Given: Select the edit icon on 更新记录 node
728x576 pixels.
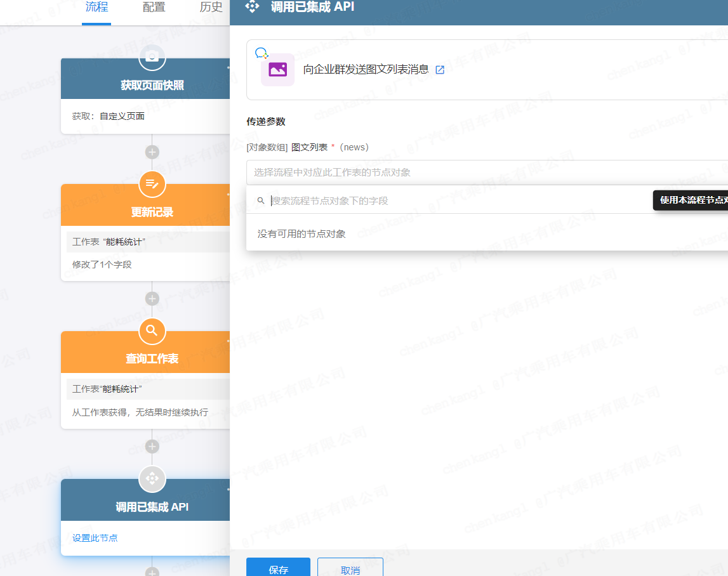Looking at the screenshot, I should [152, 184].
